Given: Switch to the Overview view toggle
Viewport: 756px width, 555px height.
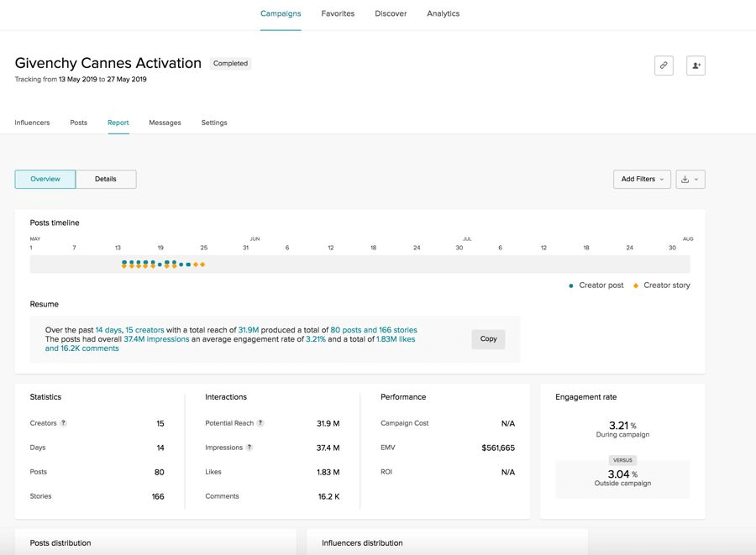Looking at the screenshot, I should [x=45, y=179].
